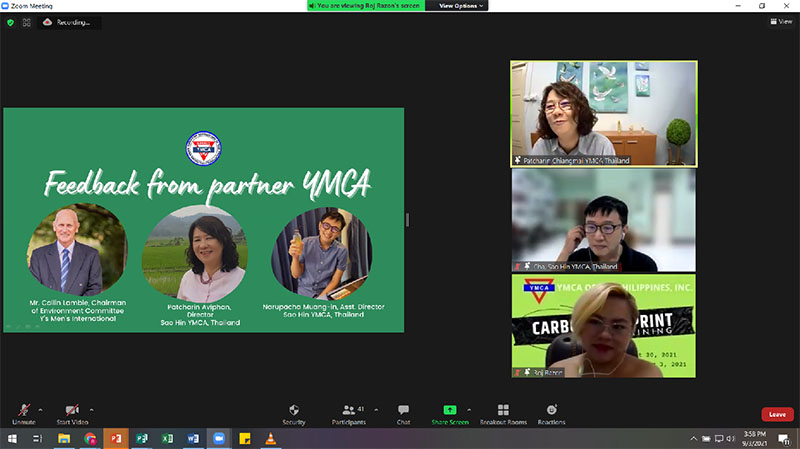Image resolution: width=800 pixels, height=449 pixels.
Task: Click the network icon in system tray
Action: pos(719,438)
